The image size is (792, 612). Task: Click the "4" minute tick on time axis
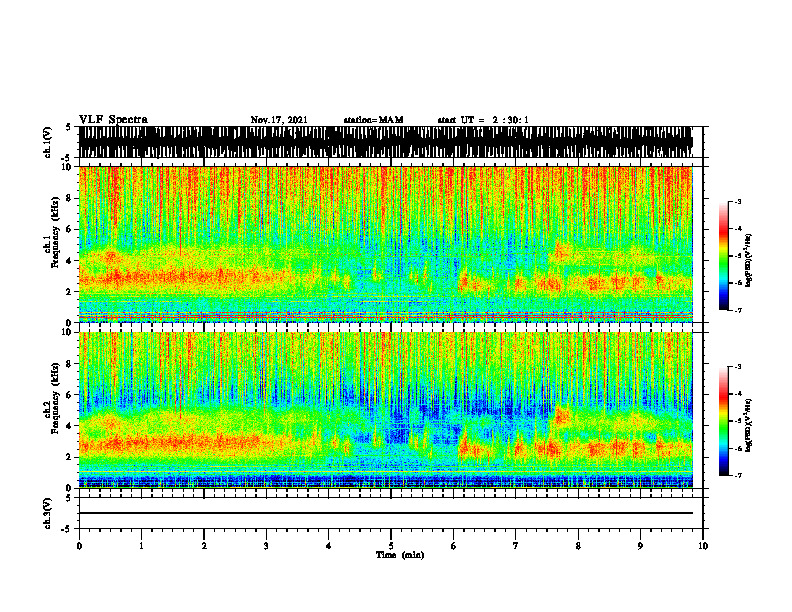click(329, 546)
